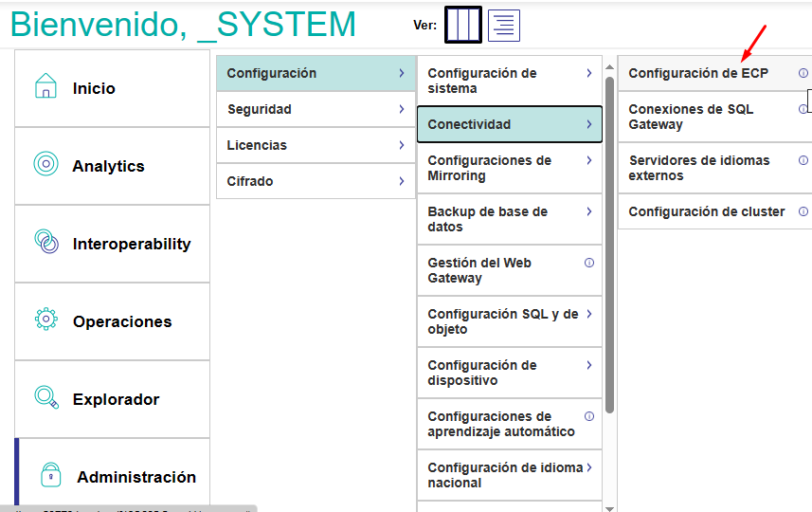This screenshot has height=512, width=812.
Task: Click the Analytics concentric circles icon
Action: pos(45,165)
